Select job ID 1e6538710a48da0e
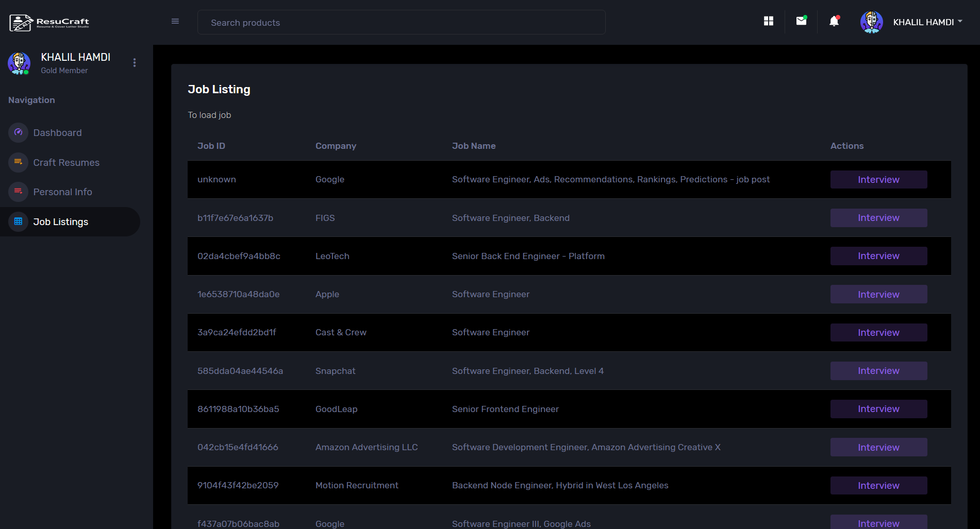 (238, 294)
